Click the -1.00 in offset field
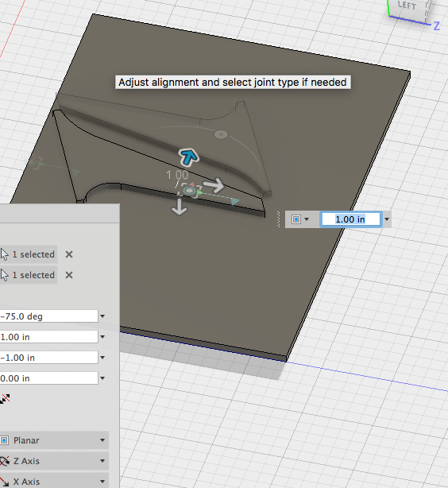448x488 pixels. [x=48, y=358]
